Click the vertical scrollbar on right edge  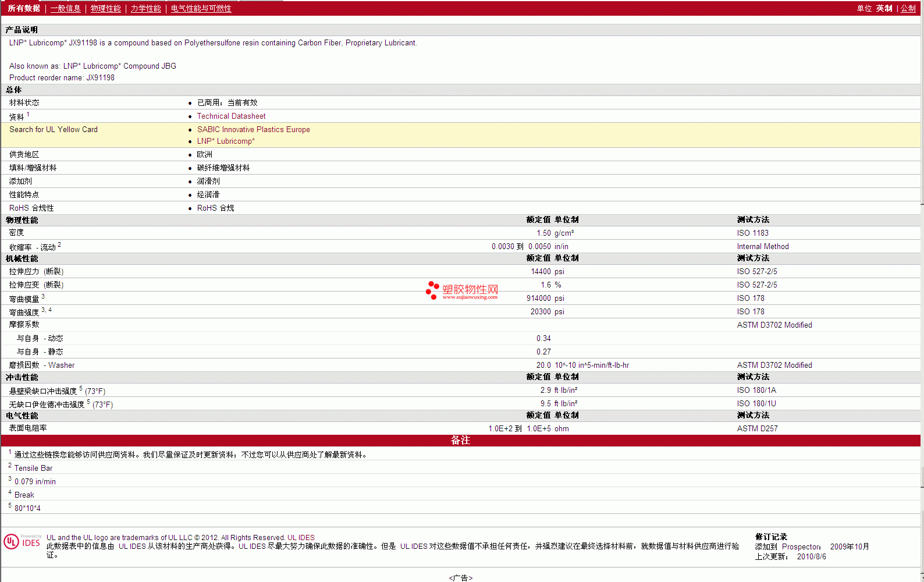[922, 291]
